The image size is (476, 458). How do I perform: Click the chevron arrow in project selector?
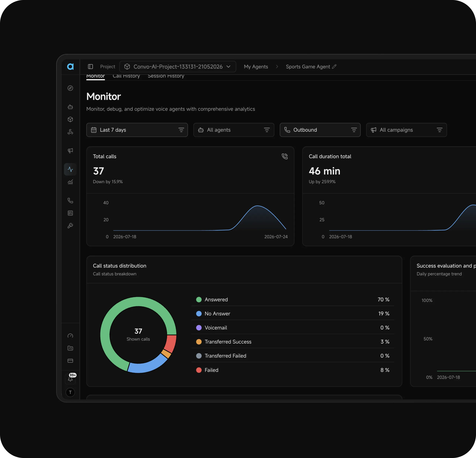pos(228,66)
